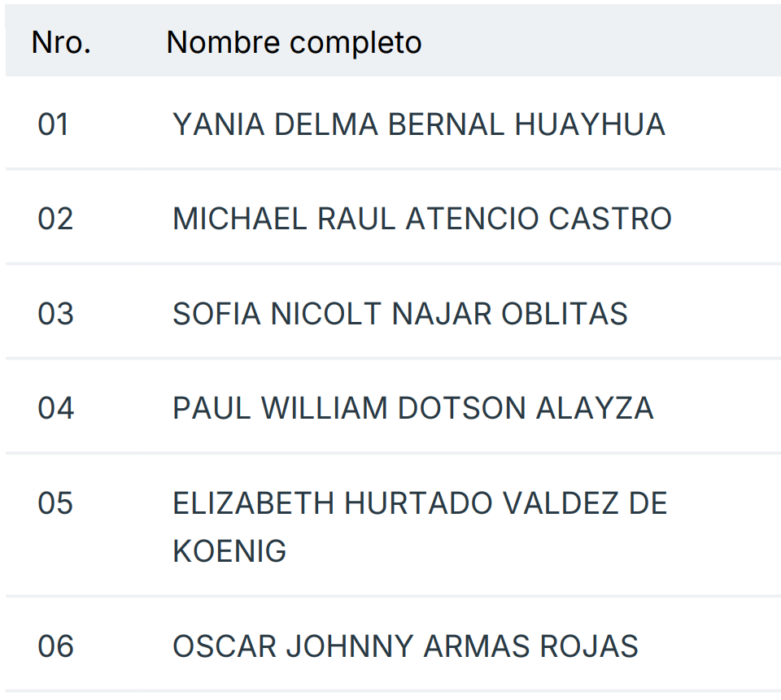This screenshot has height=700, width=781.
Task: Click the name YANIA DELMA BERNAL HUAYHUA
Action: pos(419,124)
